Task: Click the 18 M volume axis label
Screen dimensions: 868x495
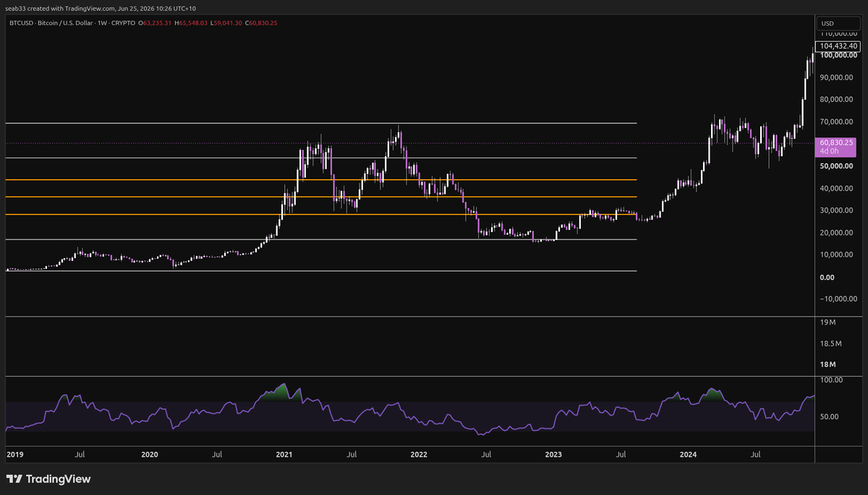Action: click(829, 366)
